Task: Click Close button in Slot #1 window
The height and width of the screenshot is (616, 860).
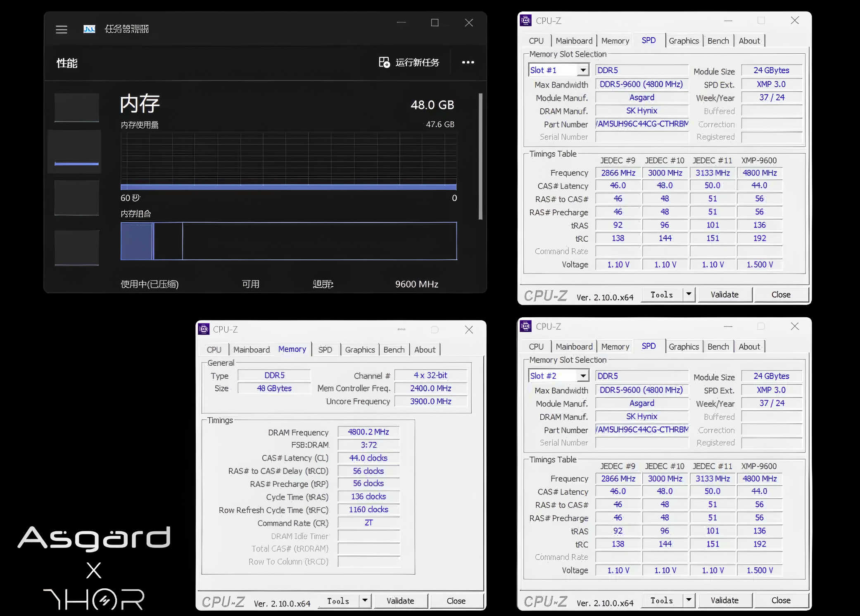Action: pyautogui.click(x=781, y=295)
